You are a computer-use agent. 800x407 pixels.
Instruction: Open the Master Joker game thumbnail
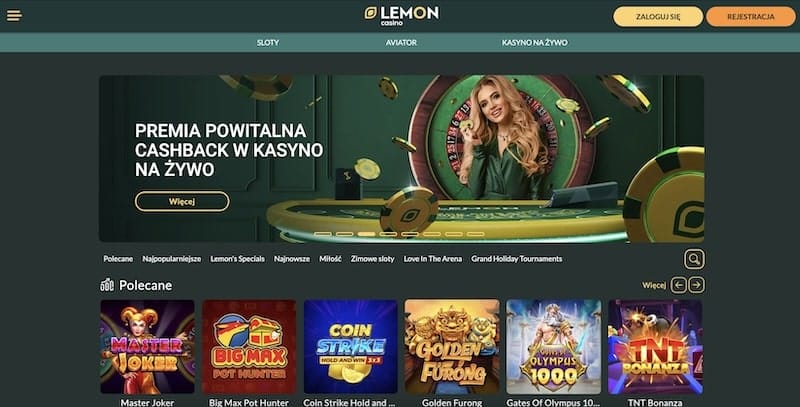pos(147,347)
